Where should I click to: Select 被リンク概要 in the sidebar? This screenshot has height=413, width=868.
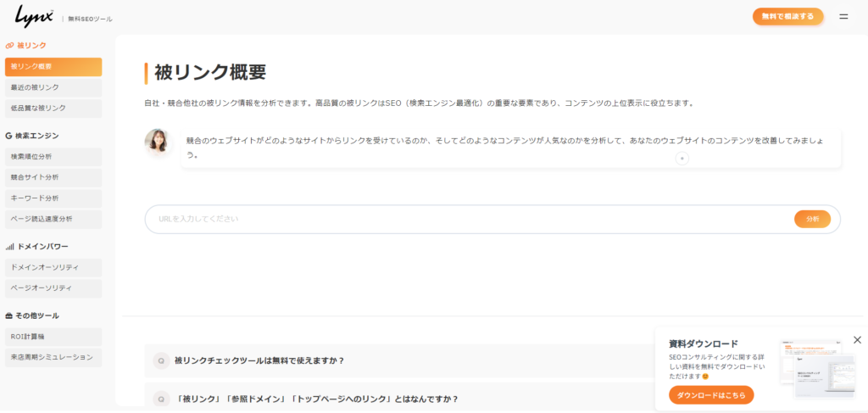click(x=53, y=67)
